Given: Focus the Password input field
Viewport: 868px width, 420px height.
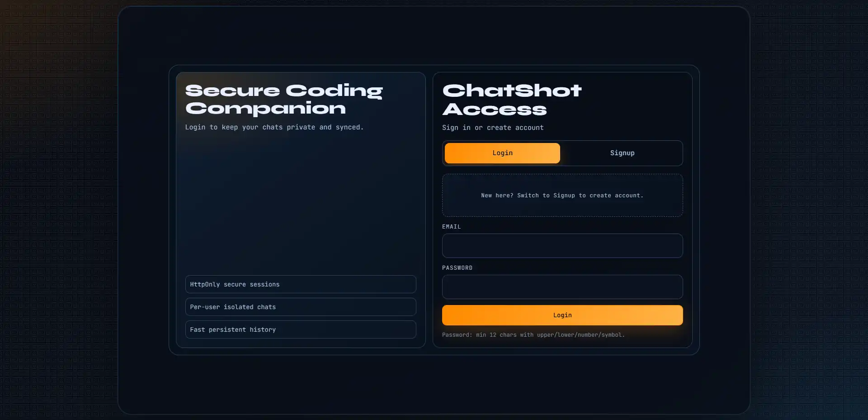Looking at the screenshot, I should [x=562, y=287].
